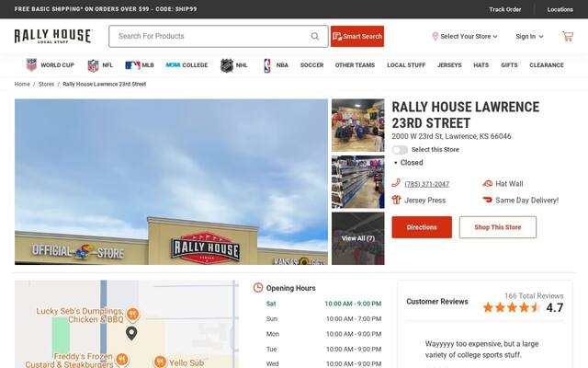Open the GIFTS menu
The image size is (588, 368).
tap(509, 65)
